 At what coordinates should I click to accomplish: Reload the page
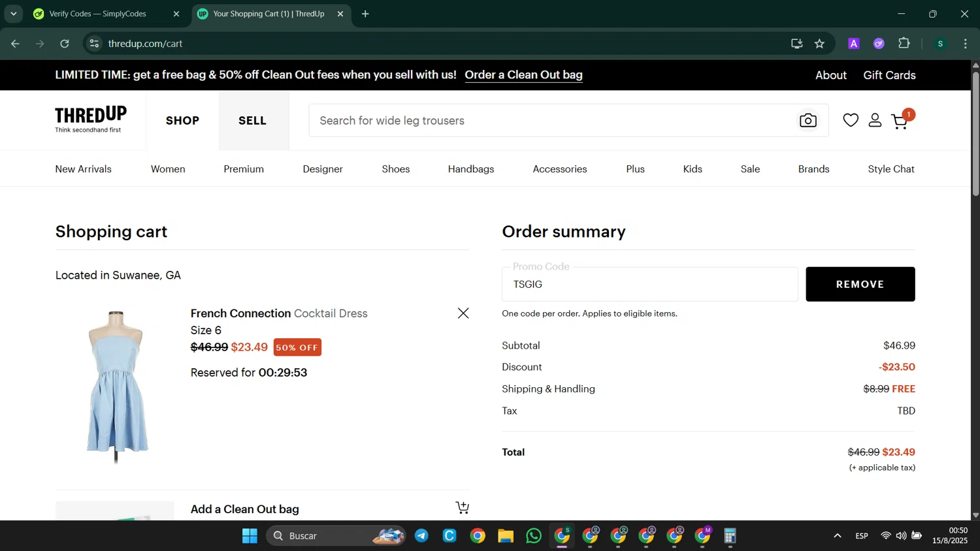(x=65, y=44)
